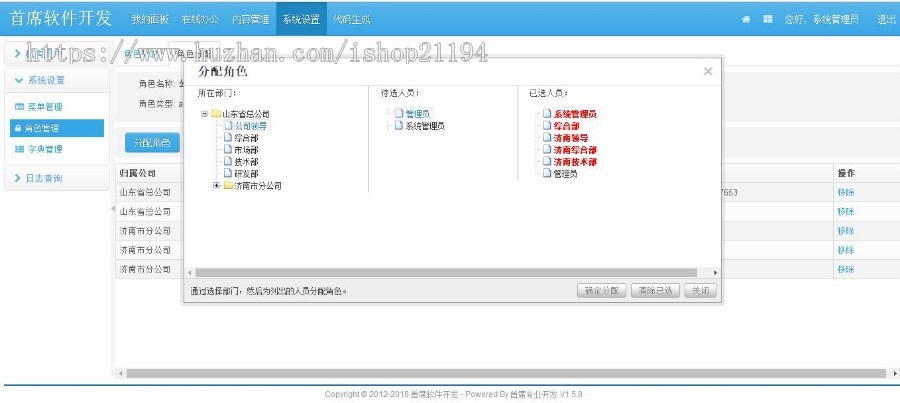Click the 归属公司 column header
Screen dimensions: 900x403
tap(137, 173)
